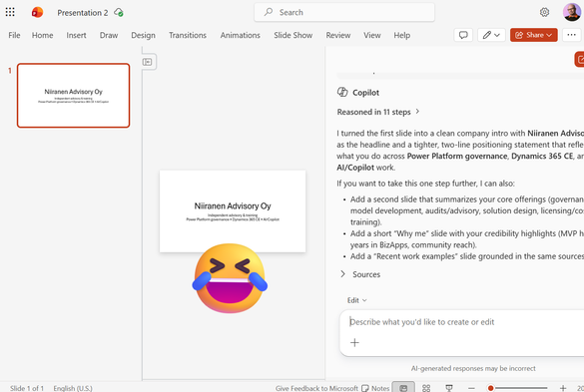
Task: Open the File menu
Action: [14, 35]
